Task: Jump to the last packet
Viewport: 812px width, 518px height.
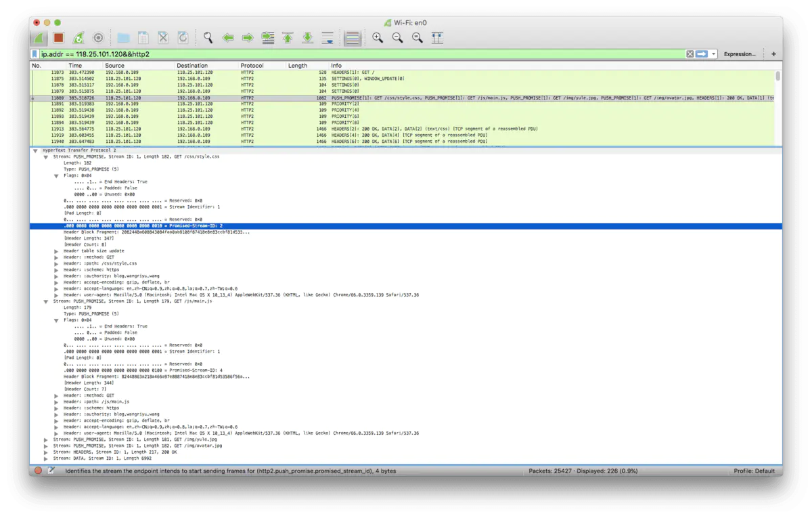Action: [307, 39]
